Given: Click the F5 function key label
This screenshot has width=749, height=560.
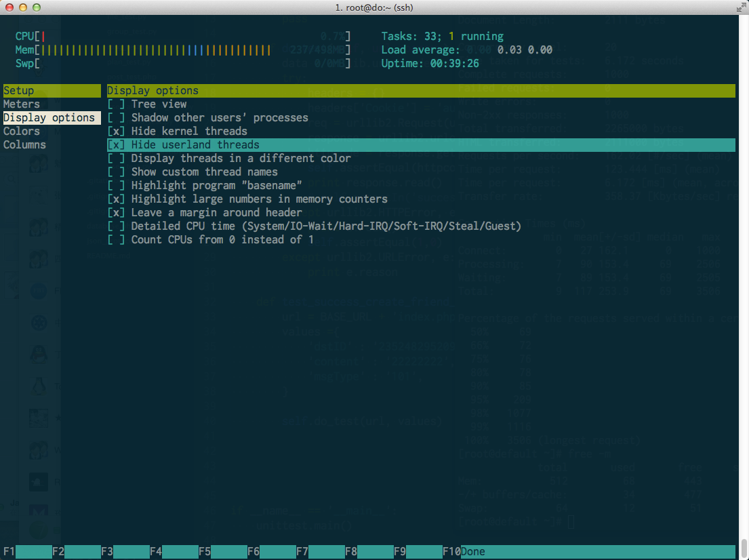Looking at the screenshot, I should pos(205,552).
